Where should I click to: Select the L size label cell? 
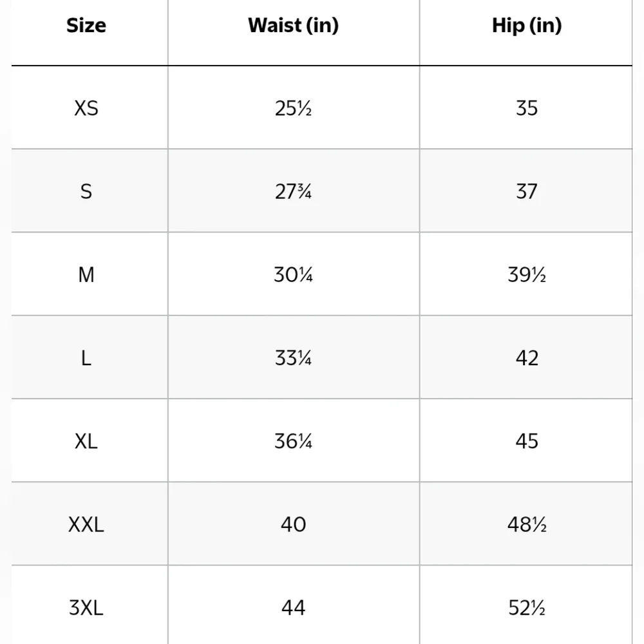coord(86,358)
